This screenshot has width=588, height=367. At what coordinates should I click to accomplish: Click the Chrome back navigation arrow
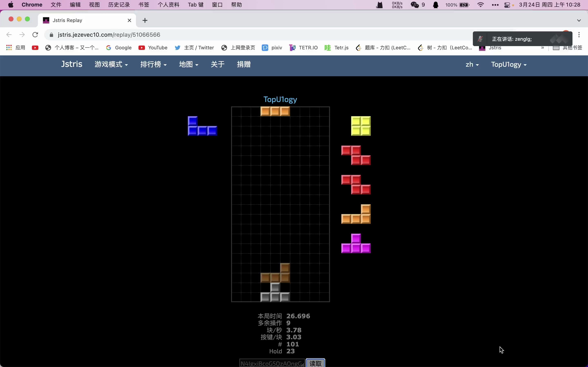tap(9, 35)
